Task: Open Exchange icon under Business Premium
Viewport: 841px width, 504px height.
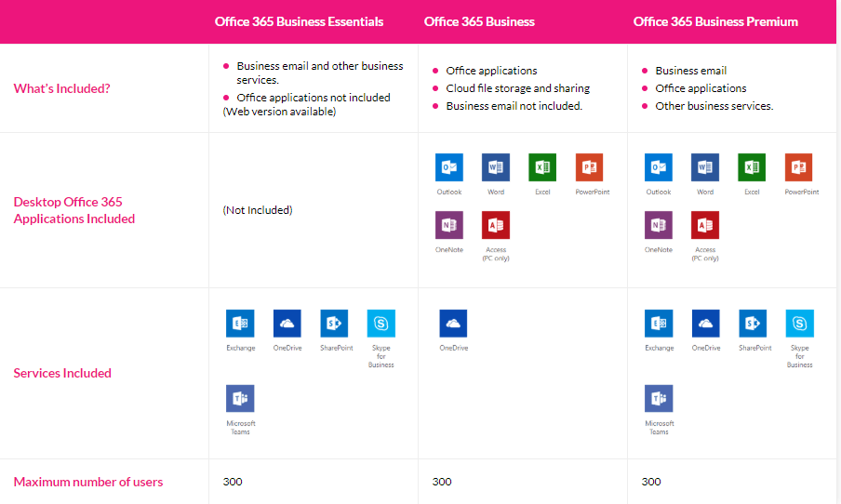Action: point(659,324)
